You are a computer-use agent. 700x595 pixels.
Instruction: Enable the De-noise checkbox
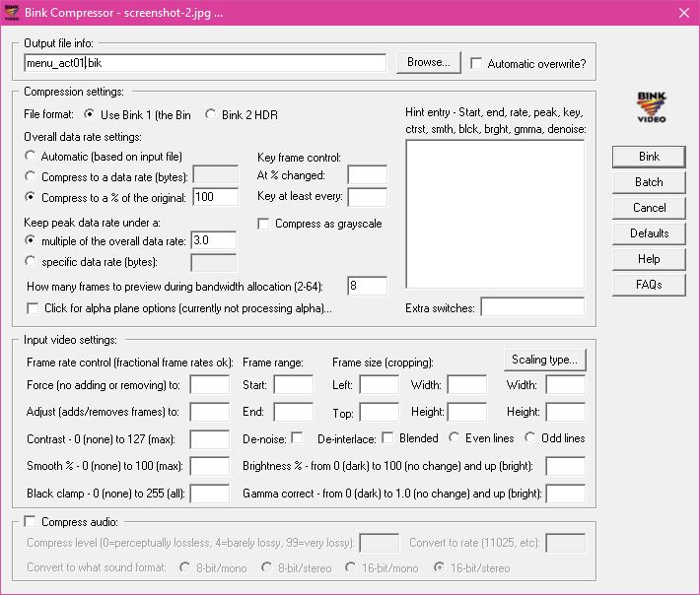(x=297, y=437)
